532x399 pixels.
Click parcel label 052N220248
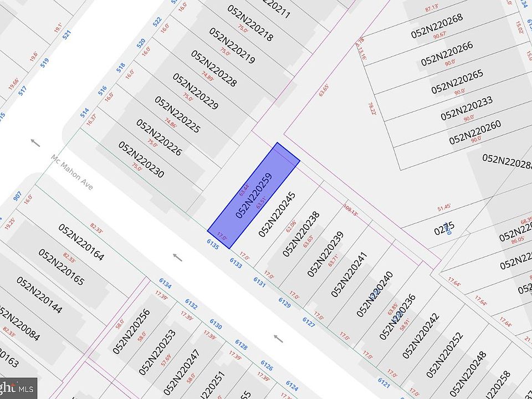pos(468,374)
